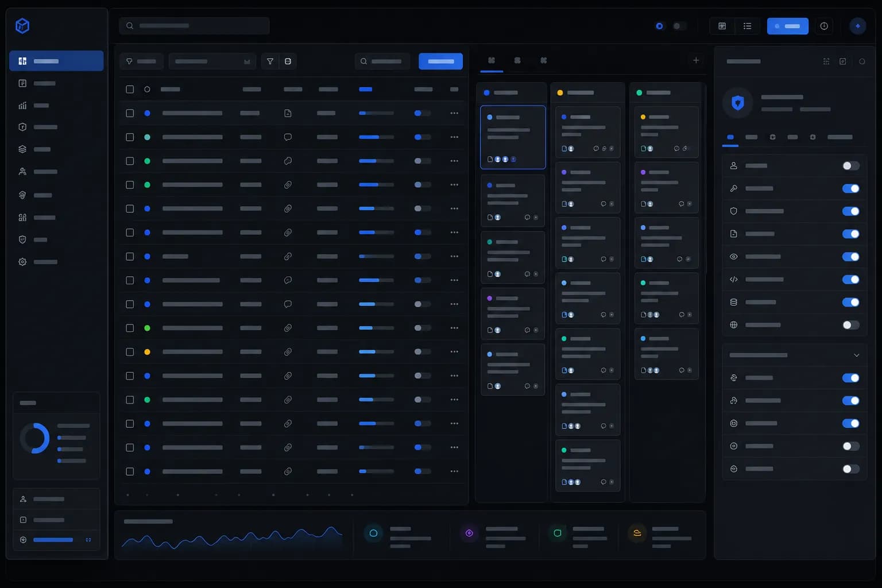Expand the blue-bar item at sidebar bottom

56,540
